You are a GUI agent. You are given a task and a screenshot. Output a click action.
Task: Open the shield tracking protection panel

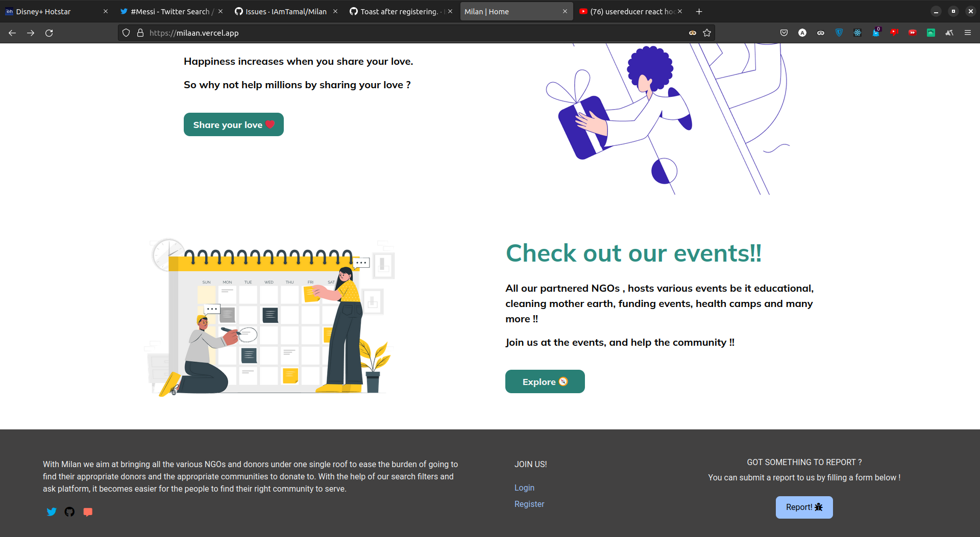126,33
